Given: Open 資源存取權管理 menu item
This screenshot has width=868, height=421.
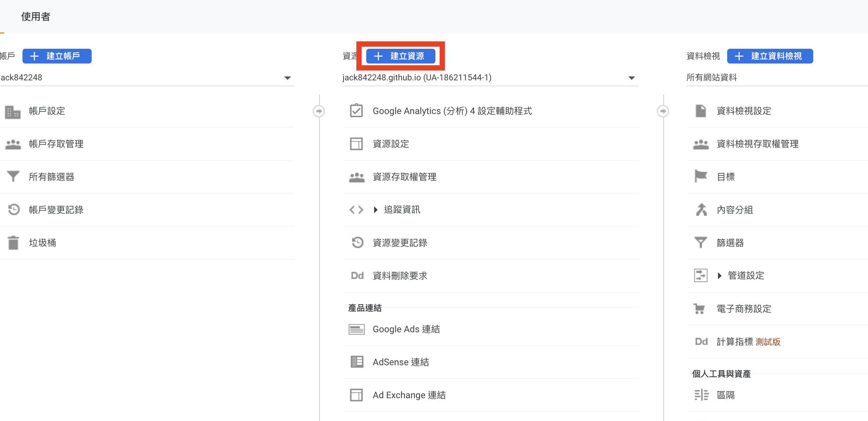Looking at the screenshot, I should pyautogui.click(x=405, y=177).
